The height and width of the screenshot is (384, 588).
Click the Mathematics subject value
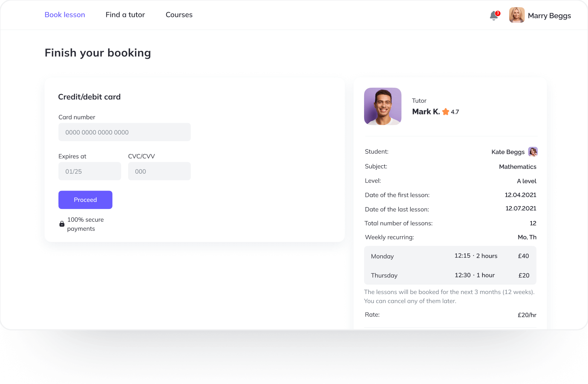[x=518, y=166]
